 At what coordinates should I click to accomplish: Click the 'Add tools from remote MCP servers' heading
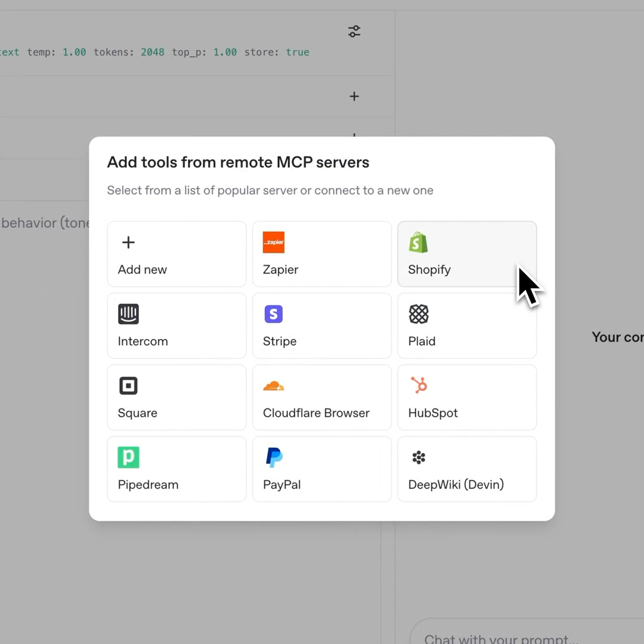click(x=238, y=162)
